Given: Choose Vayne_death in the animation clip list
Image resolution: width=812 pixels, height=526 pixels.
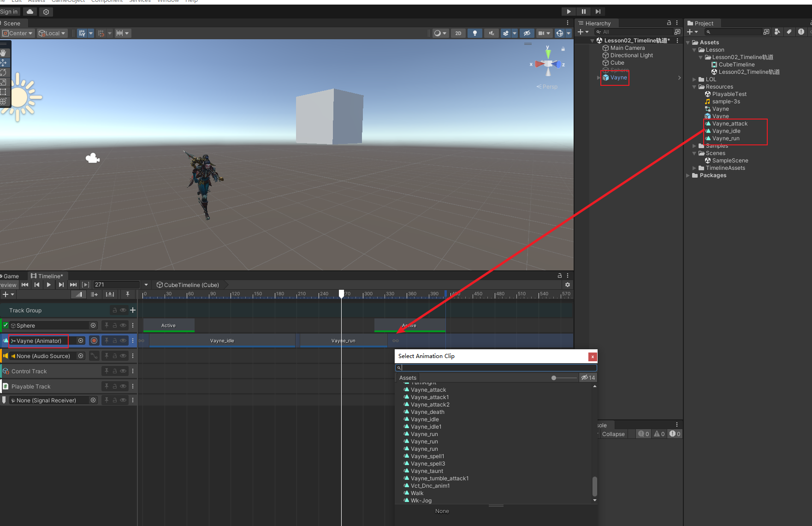Looking at the screenshot, I should (427, 412).
